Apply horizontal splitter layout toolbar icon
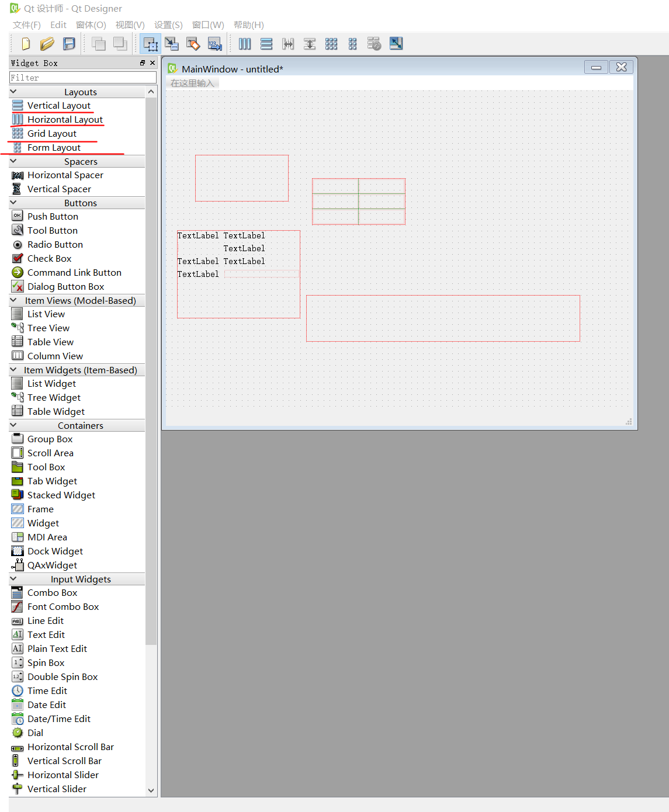 (x=288, y=44)
